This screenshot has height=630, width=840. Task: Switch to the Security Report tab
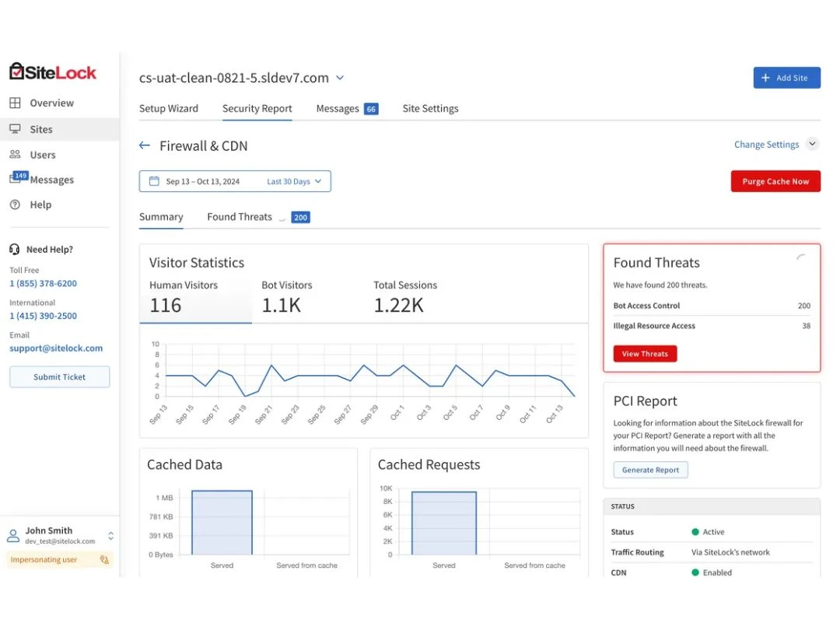tap(257, 109)
